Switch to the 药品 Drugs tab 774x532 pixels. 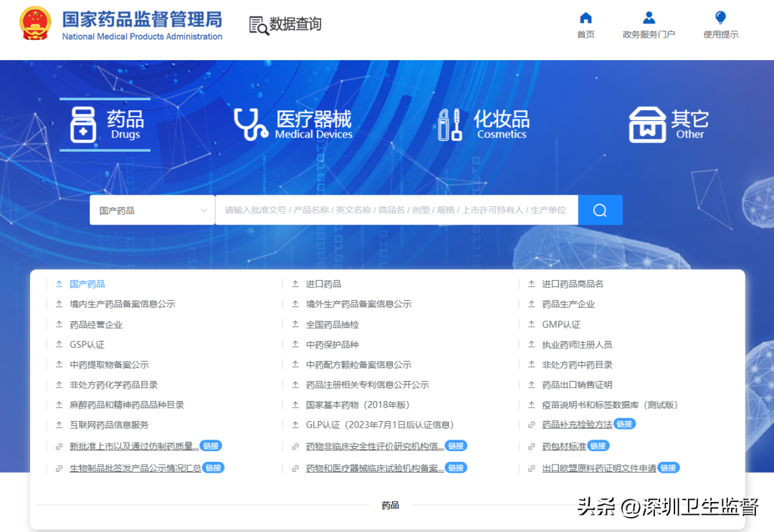click(x=105, y=125)
